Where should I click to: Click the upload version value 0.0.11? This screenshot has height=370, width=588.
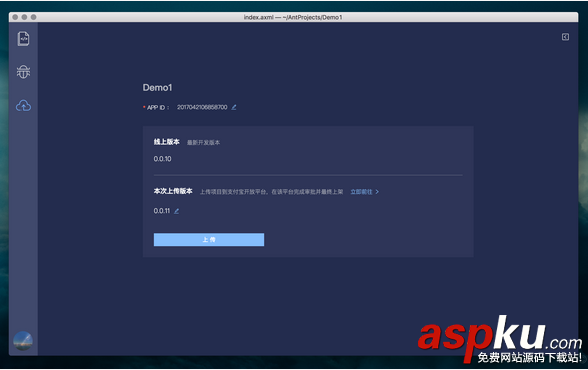click(x=162, y=211)
